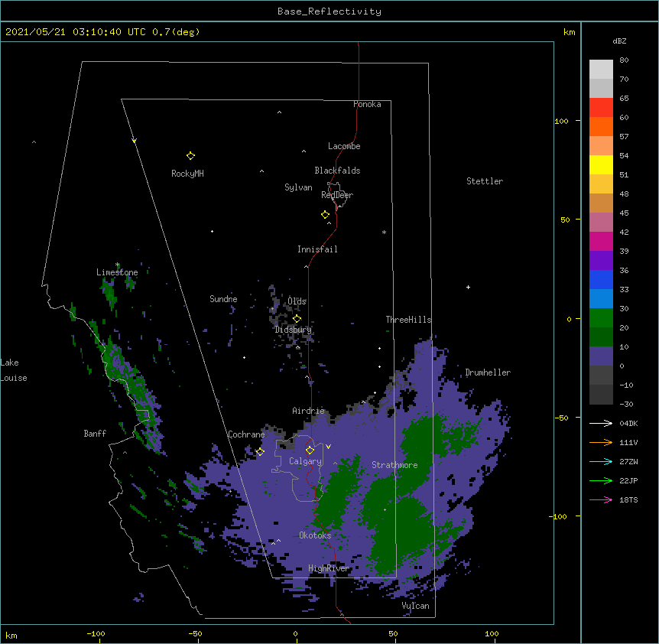Screen dimensions: 659x644
Task: Click the asterisk marker east of Innisfail
Action: 384,232
